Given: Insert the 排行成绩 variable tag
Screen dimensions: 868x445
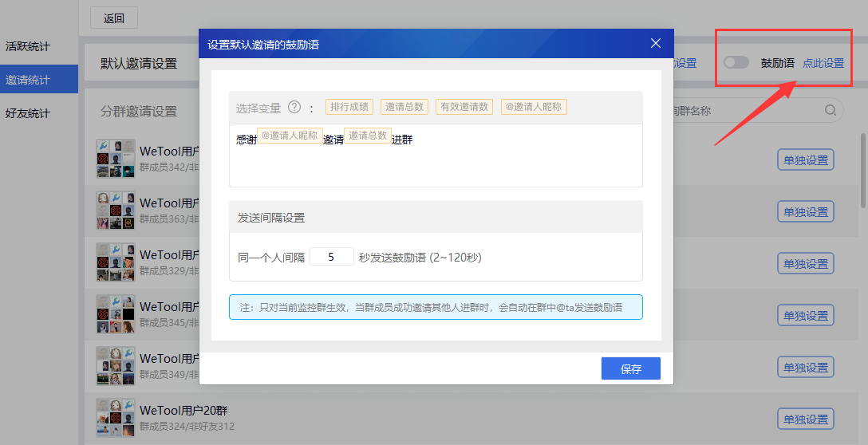Looking at the screenshot, I should coord(349,107).
